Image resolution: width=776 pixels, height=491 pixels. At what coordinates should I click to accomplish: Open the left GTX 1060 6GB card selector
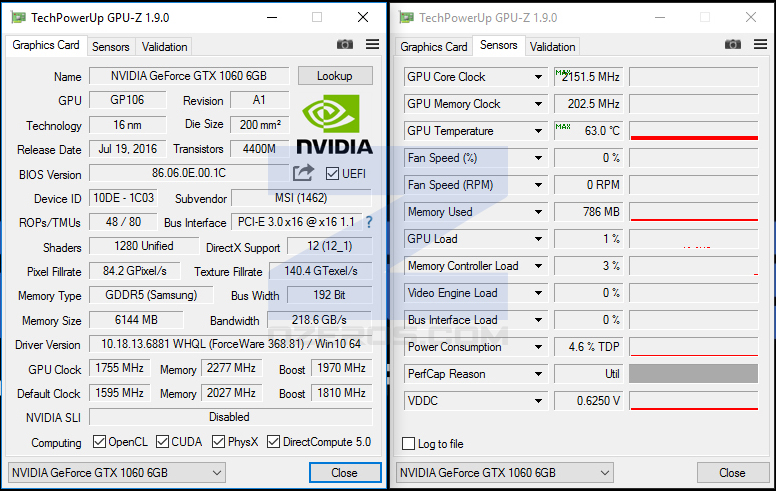(117, 473)
